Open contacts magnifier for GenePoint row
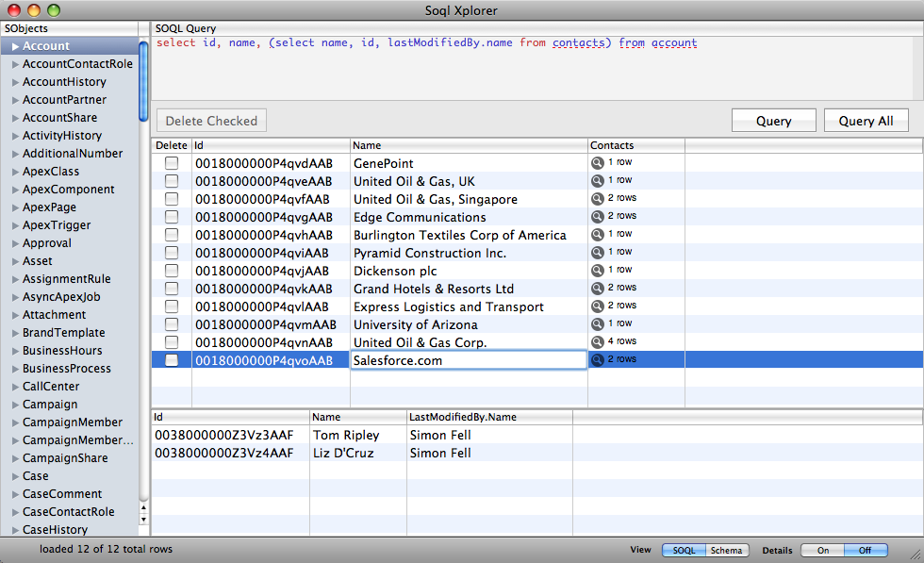Screen dimensions: 924x563 coord(598,163)
